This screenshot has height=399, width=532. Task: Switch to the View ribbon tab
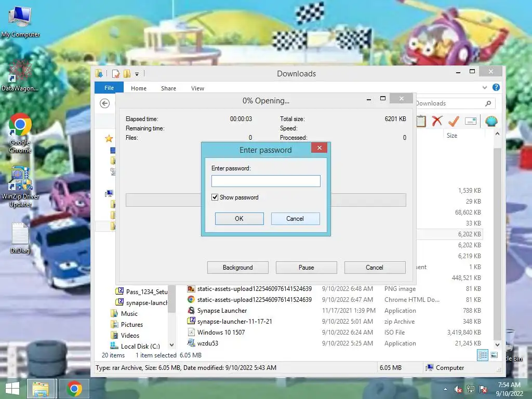click(x=197, y=88)
